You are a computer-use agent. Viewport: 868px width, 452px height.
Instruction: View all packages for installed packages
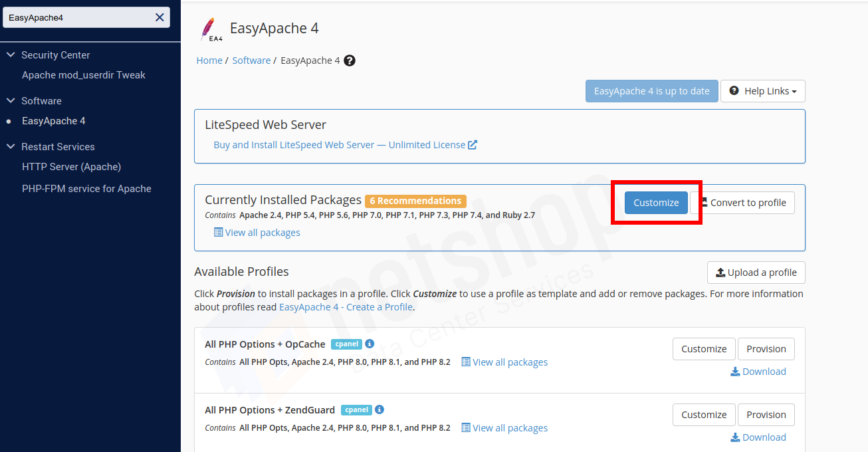click(x=263, y=233)
